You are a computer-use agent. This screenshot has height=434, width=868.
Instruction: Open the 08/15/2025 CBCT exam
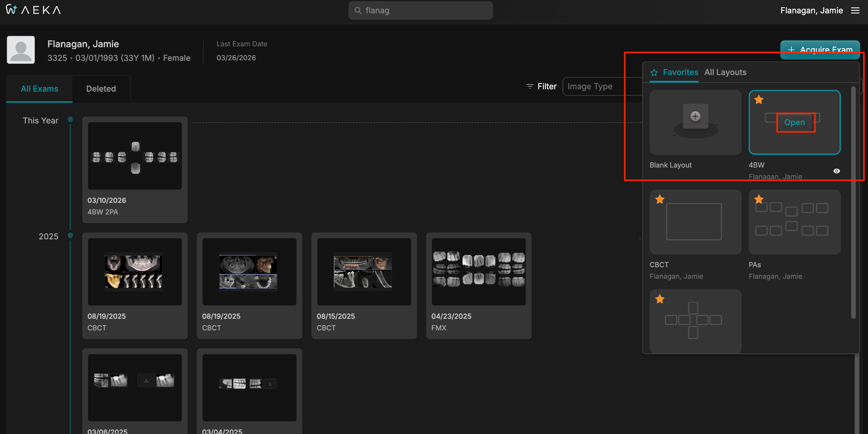pos(364,286)
